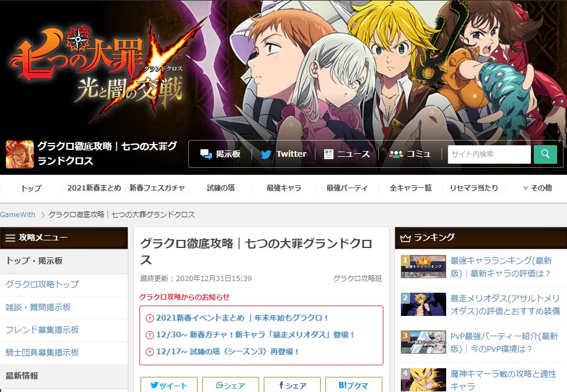The height and width of the screenshot is (392, 567).
Task: Click the グラクロ徹底攻略 site title text
Action: click(107, 154)
